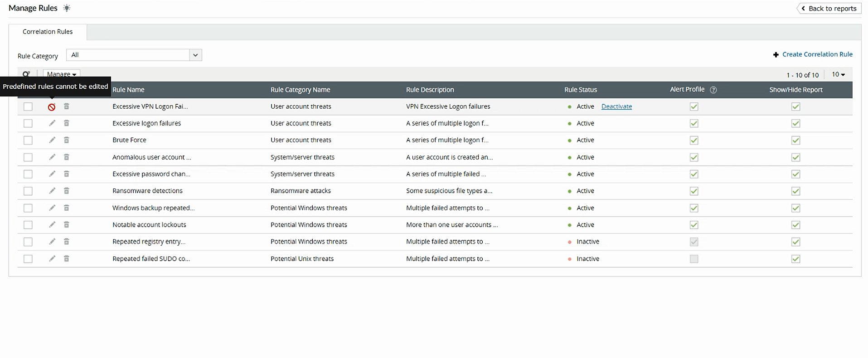Click edit pencil for Notable account lockouts
Viewport: 868px width, 358px height.
[x=52, y=225]
